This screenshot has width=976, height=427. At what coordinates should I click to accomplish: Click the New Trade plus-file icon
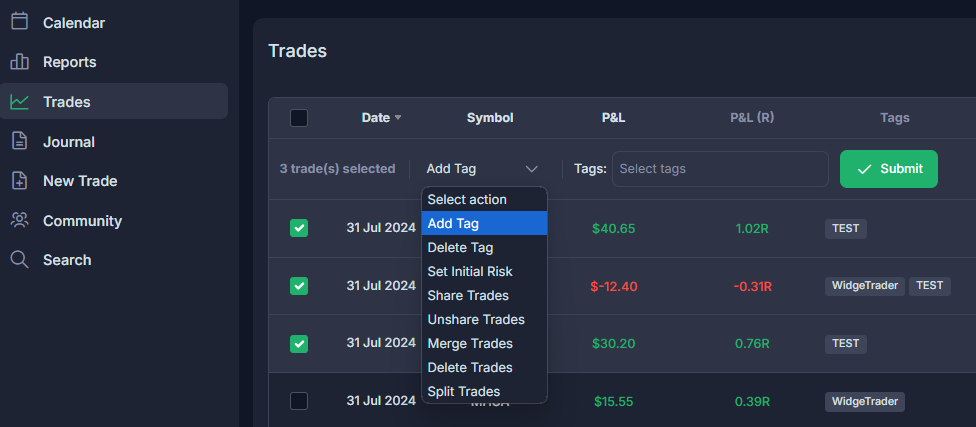point(20,181)
